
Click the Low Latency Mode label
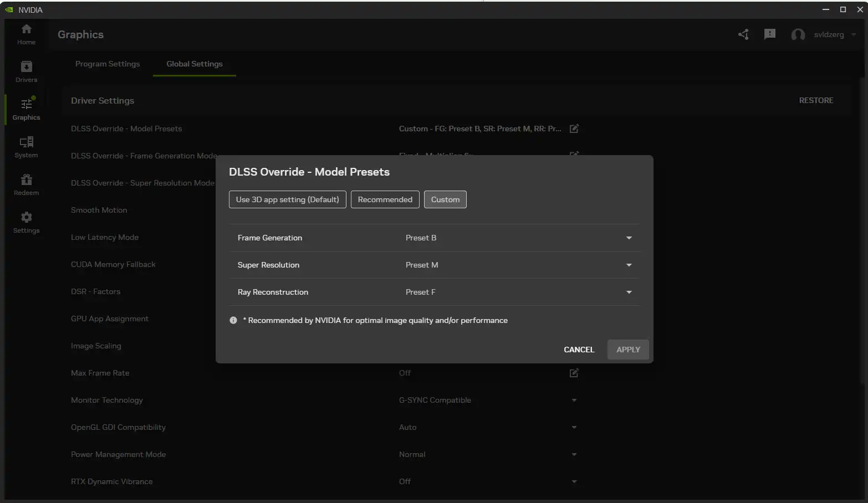pyautogui.click(x=105, y=237)
